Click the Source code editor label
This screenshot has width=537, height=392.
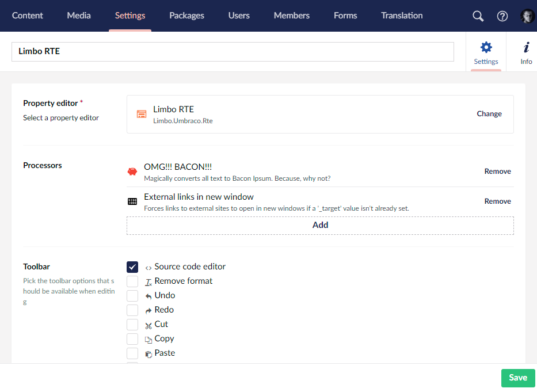(190, 267)
